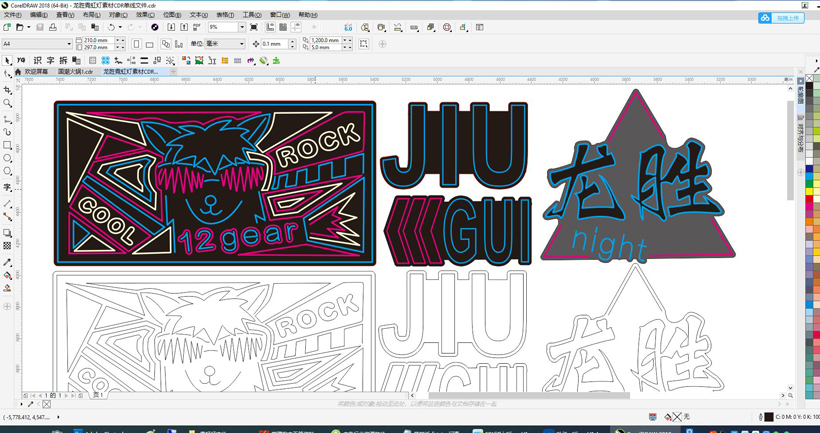This screenshot has width=820, height=433.
Task: Toggle Show rulers button
Action: click(x=270, y=27)
